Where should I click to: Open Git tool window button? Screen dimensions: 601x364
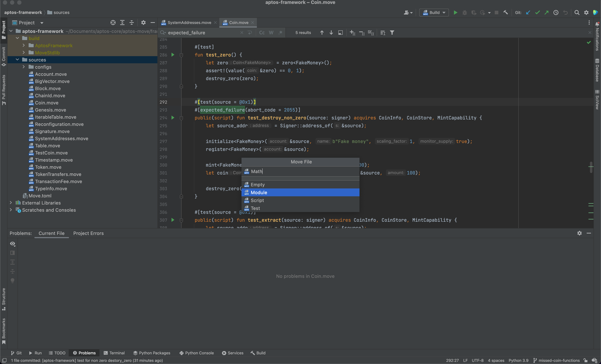(16, 353)
